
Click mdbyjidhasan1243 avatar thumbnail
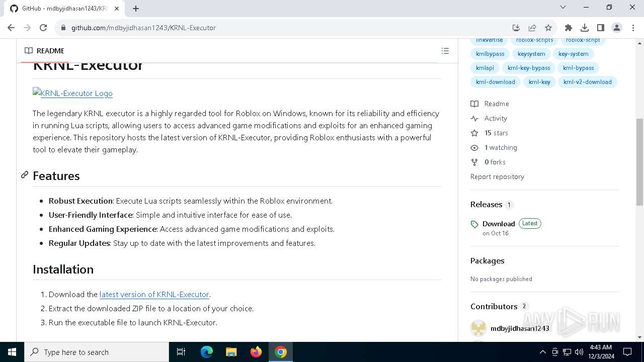tap(478, 328)
